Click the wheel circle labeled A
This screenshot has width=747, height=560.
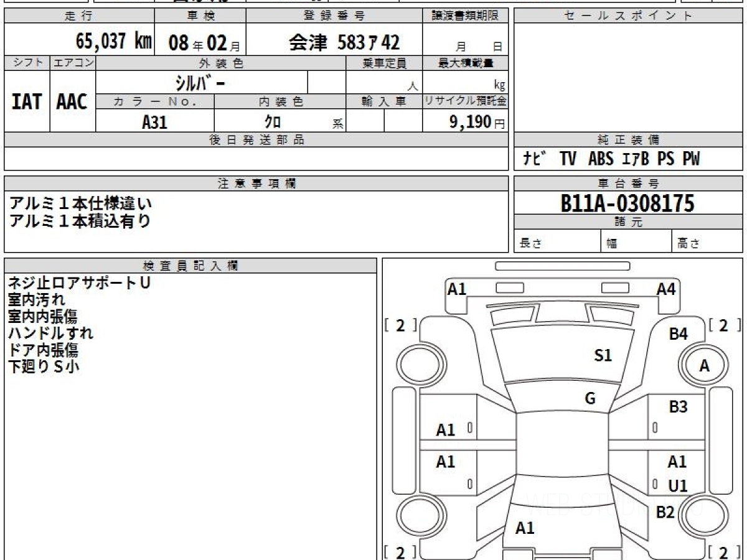[x=704, y=366]
